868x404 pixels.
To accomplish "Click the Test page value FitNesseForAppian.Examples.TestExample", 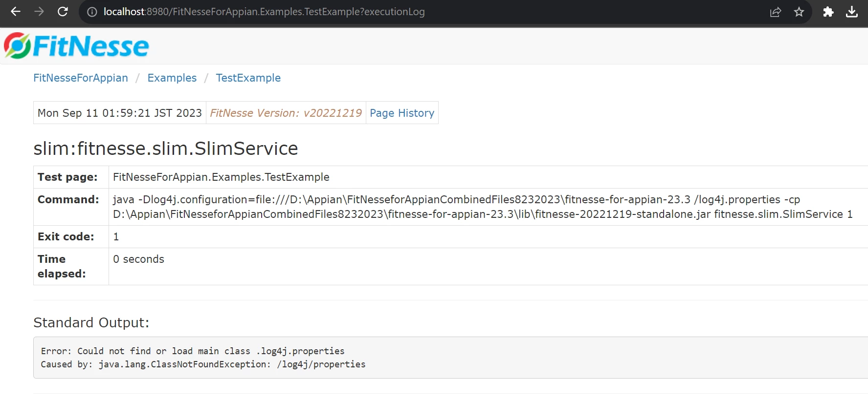I will 221,177.
